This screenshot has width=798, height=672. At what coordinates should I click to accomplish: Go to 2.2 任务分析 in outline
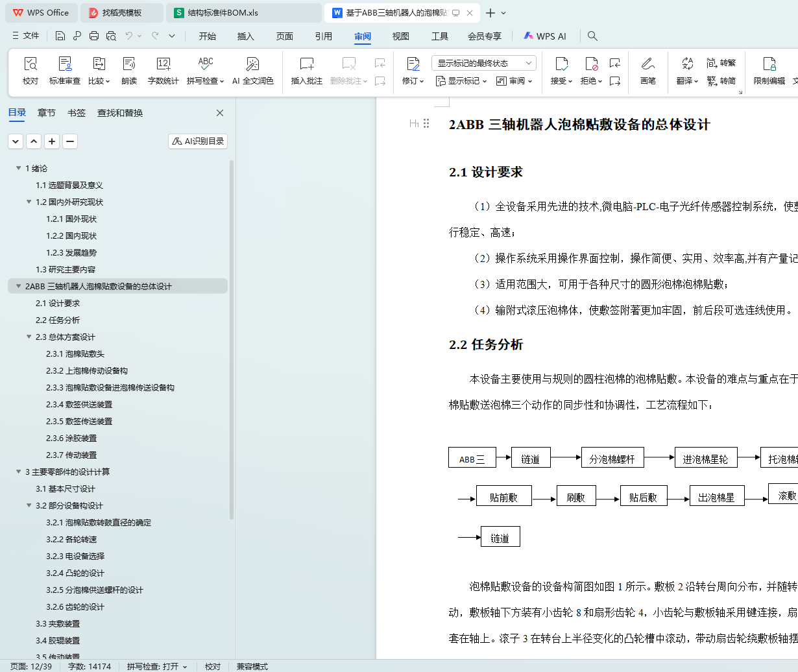click(58, 320)
